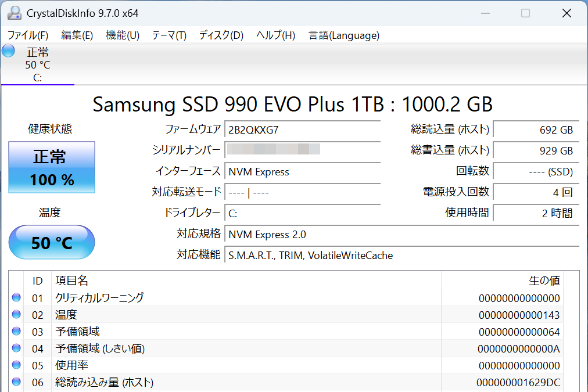Click the standard field NVM Express 2.0
The height and width of the screenshot is (392, 588).
(x=402, y=235)
